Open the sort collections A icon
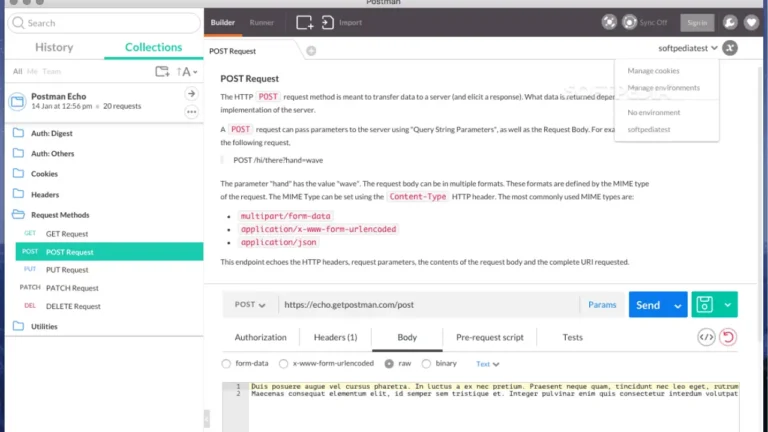The height and width of the screenshot is (432, 768). [x=187, y=72]
